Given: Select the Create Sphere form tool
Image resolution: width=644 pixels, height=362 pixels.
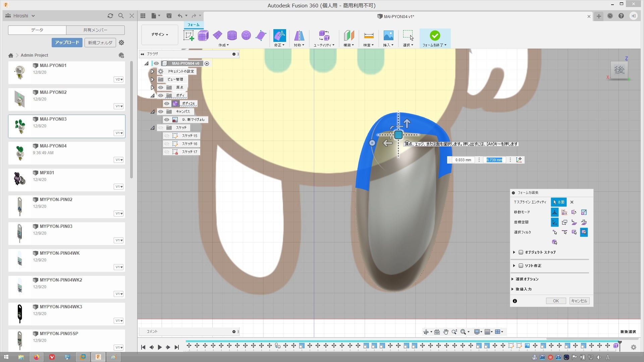Looking at the screenshot, I should point(246,36).
